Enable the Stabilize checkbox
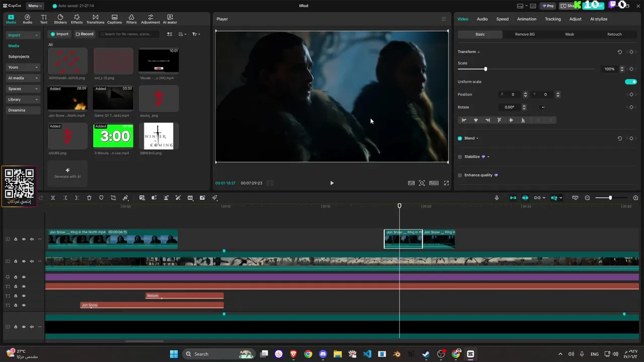644x362 pixels. click(460, 157)
